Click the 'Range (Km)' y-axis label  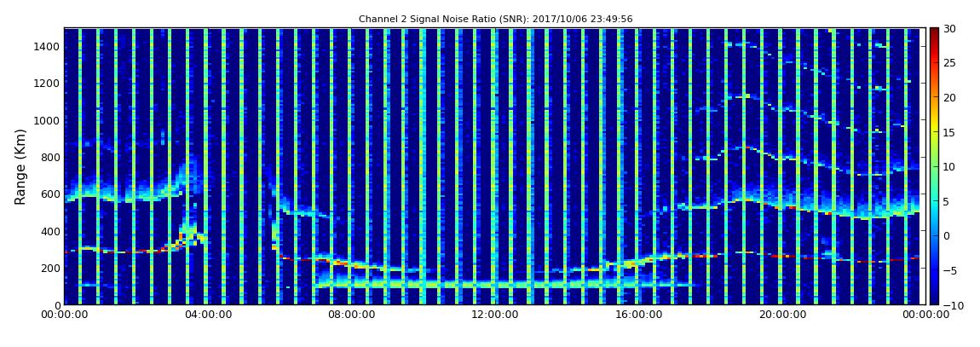20,167
